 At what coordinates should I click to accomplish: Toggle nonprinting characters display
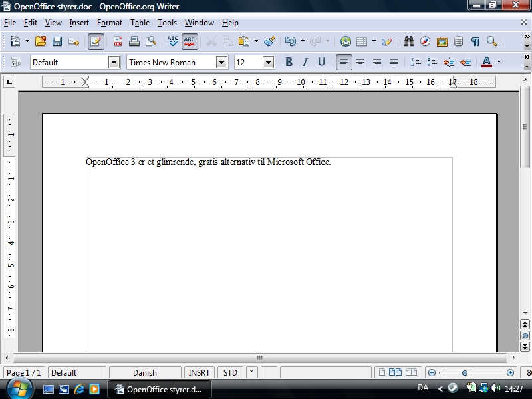coord(475,41)
